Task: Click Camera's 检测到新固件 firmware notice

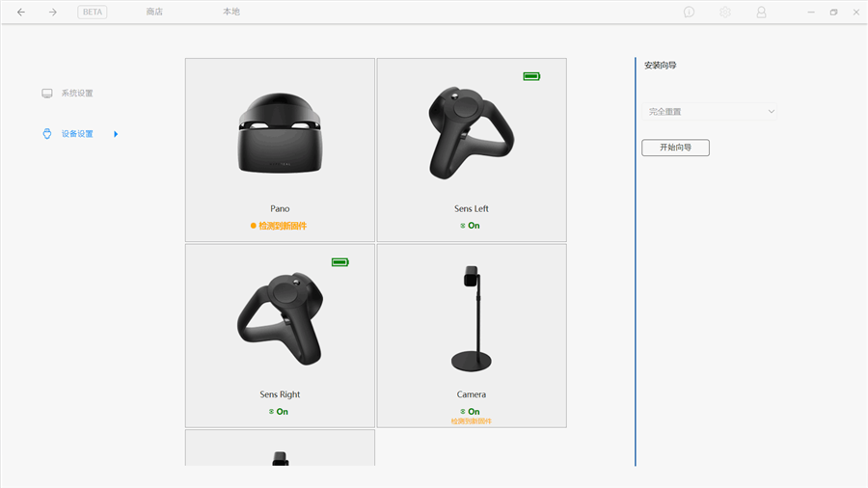Action: (472, 421)
